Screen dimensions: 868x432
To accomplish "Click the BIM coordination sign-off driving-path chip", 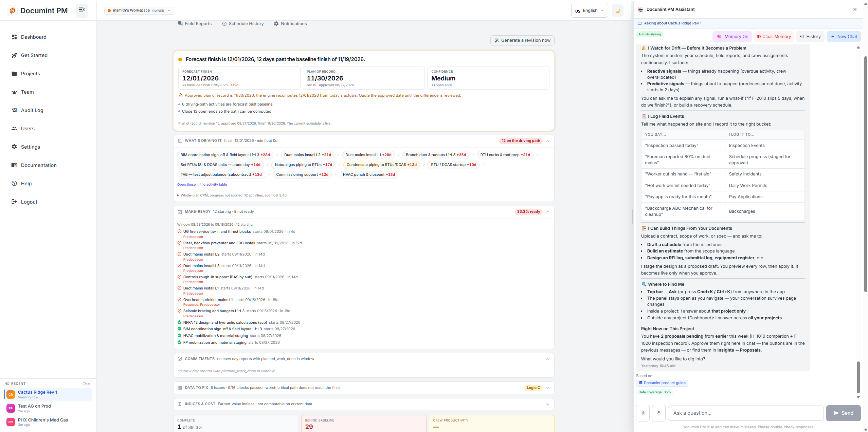I will (x=225, y=155).
